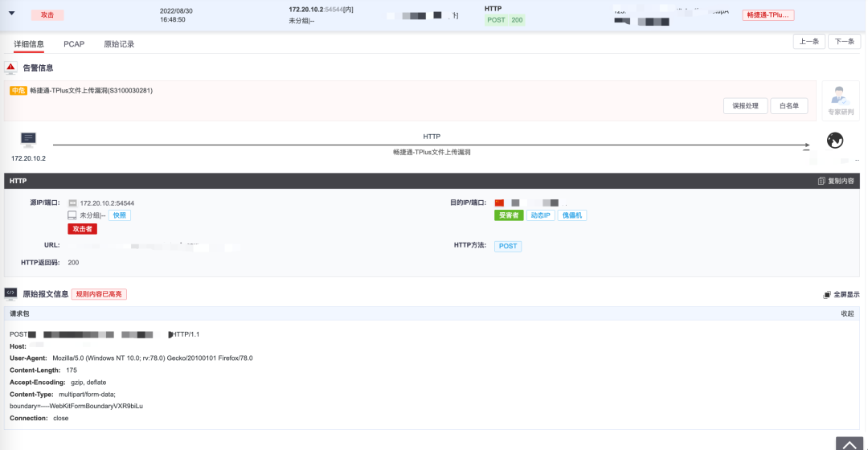Screen dimensions: 868x450
Task: Click the Connection close value
Action: [x=61, y=418]
